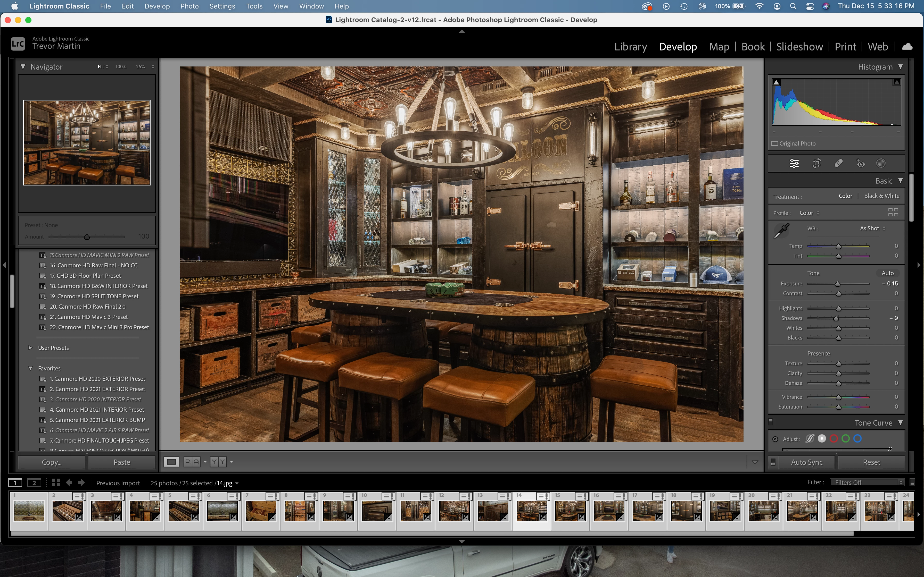Click the Reset button
Screen dimensions: 924x577
(871, 462)
